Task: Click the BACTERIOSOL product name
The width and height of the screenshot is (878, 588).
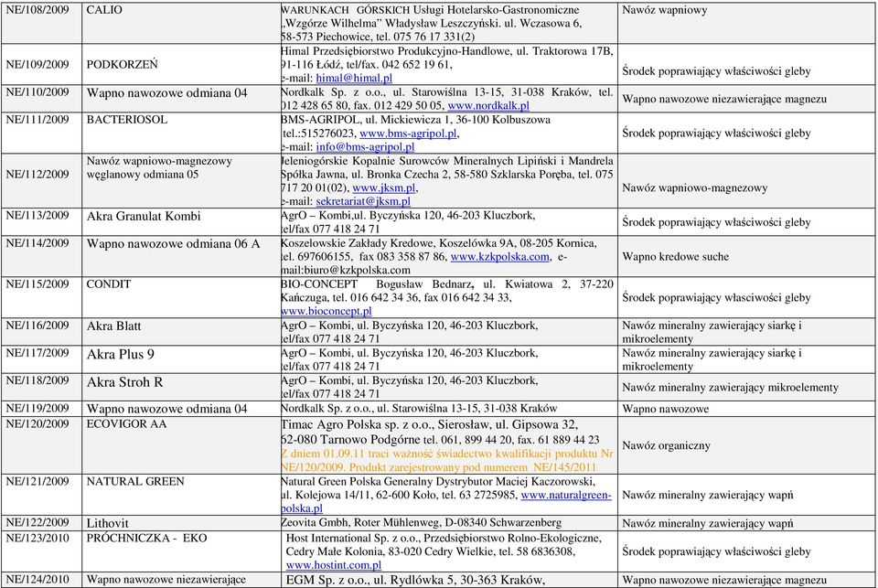Action: click(126, 120)
